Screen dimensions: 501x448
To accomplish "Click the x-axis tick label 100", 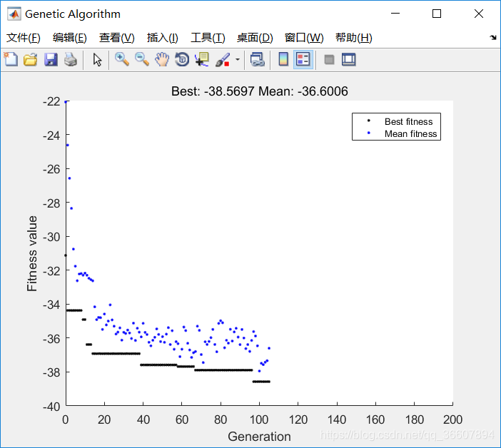I will (259, 419).
